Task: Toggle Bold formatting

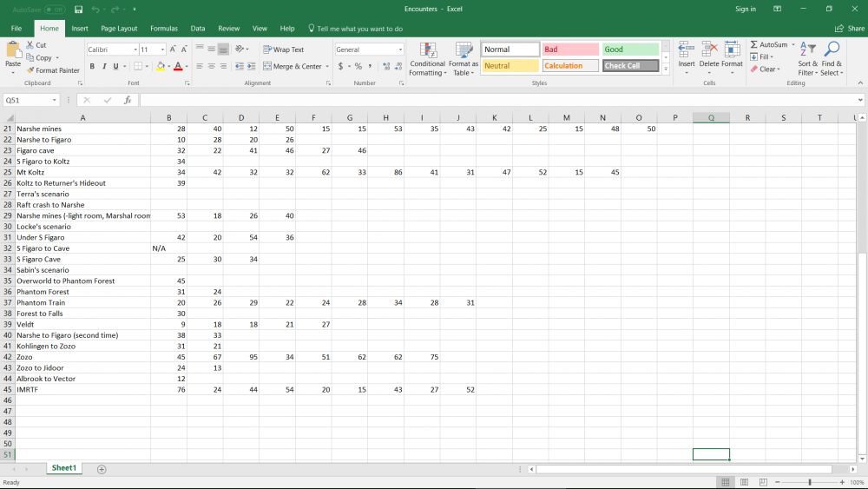Action: pyautogui.click(x=92, y=66)
